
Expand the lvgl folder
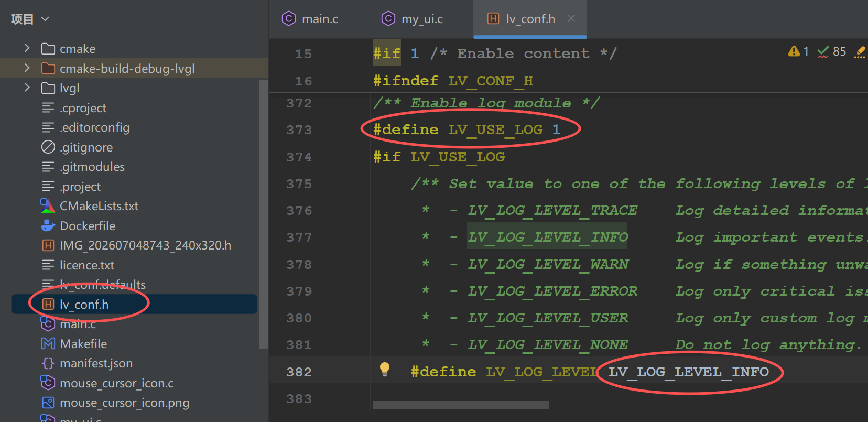pos(27,88)
